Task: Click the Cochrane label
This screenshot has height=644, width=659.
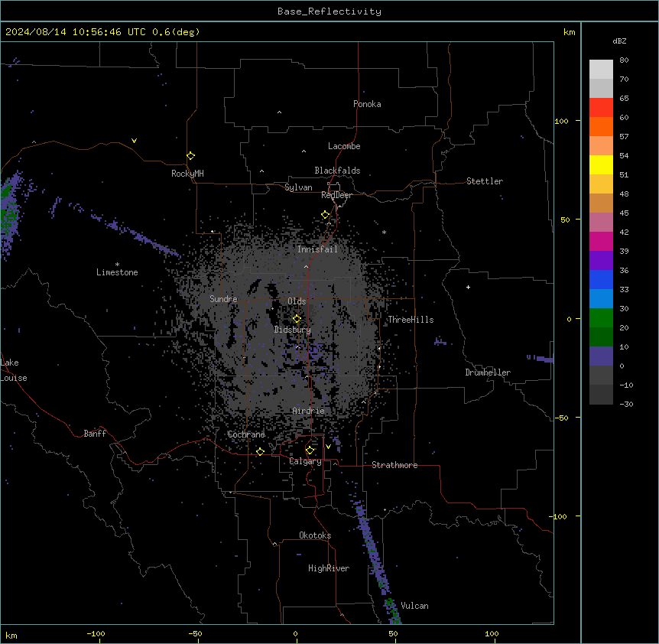Action: (x=246, y=434)
